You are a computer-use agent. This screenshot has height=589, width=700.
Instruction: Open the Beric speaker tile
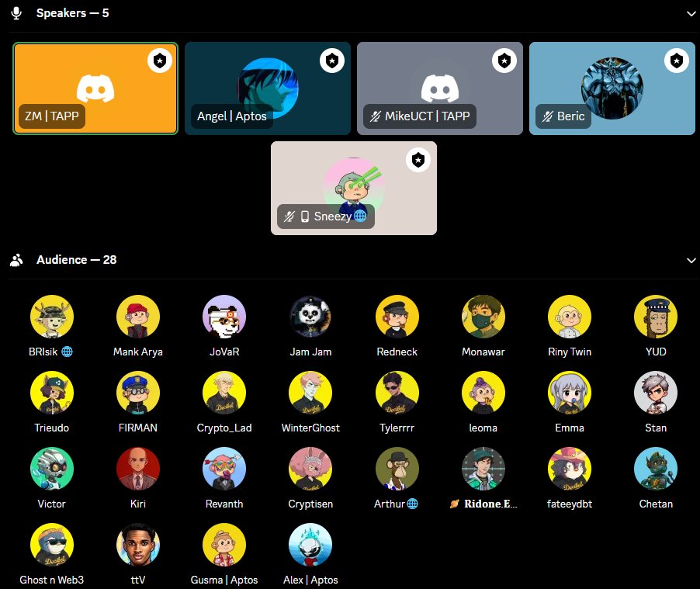point(612,88)
